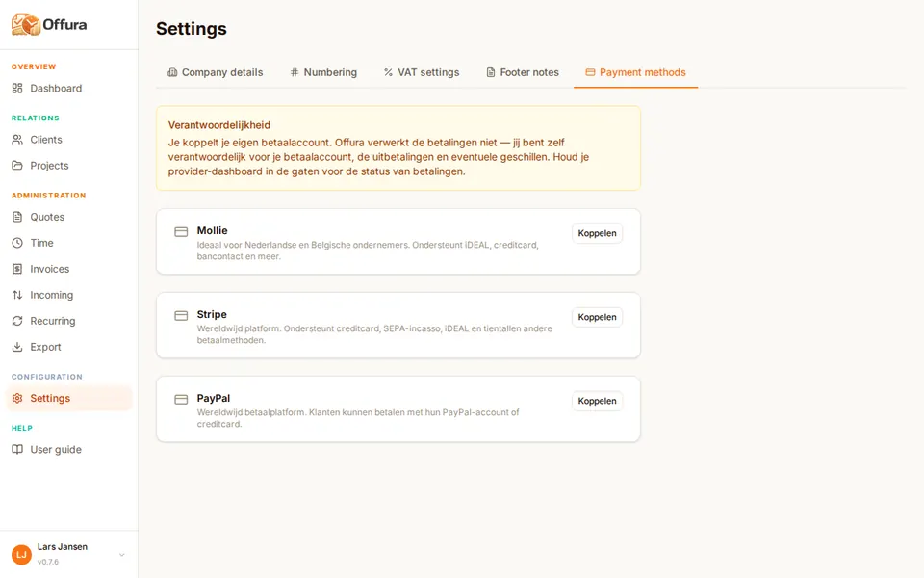The image size is (924, 578).
Task: Click PayPal description 'Wereldwijd betaalplatform'
Action: coord(358,417)
